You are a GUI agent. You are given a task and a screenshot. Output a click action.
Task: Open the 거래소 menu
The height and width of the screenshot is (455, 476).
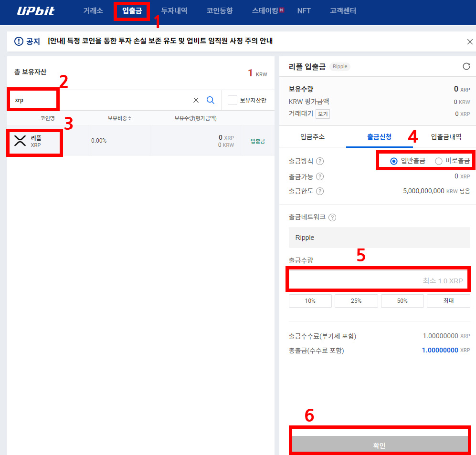point(93,10)
